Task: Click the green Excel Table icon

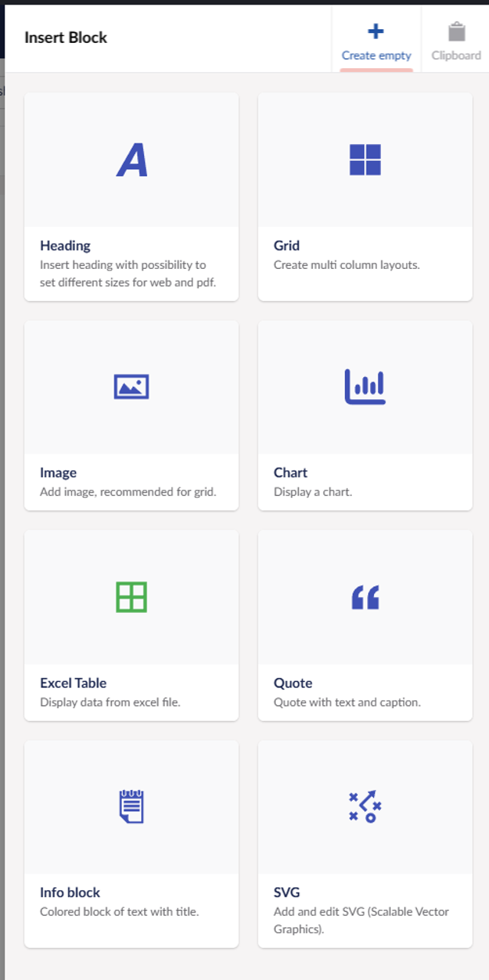Action: tap(131, 597)
